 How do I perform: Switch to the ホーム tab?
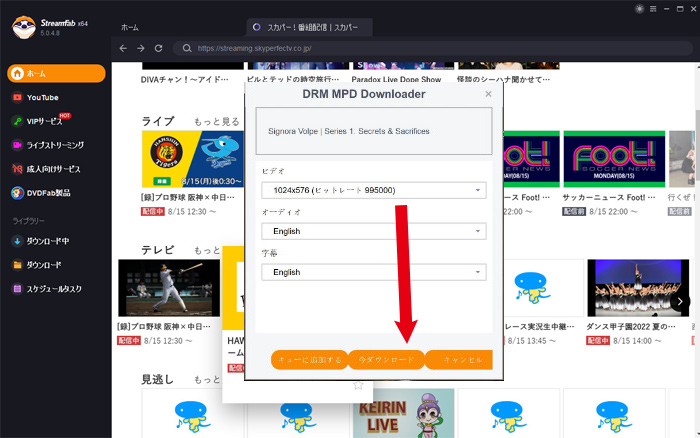point(130,28)
